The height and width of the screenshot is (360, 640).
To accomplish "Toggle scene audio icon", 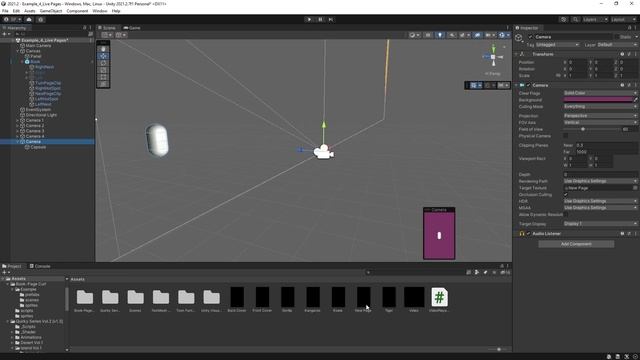I will 452,35.
